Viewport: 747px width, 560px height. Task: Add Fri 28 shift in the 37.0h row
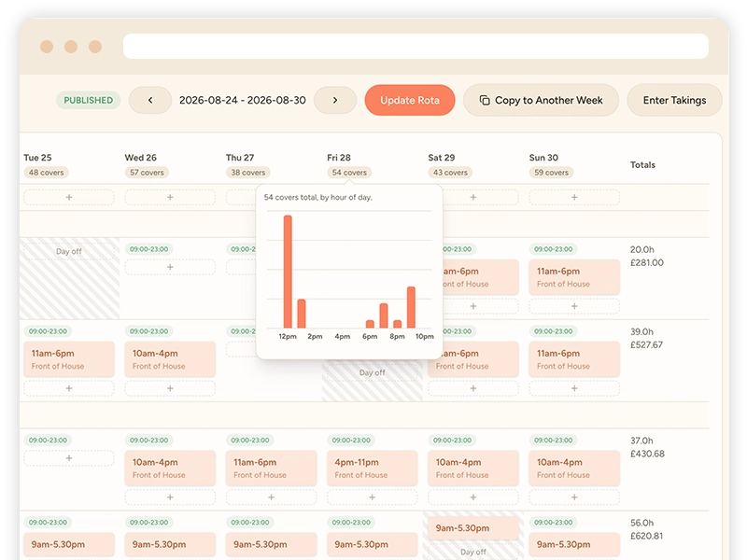372,497
